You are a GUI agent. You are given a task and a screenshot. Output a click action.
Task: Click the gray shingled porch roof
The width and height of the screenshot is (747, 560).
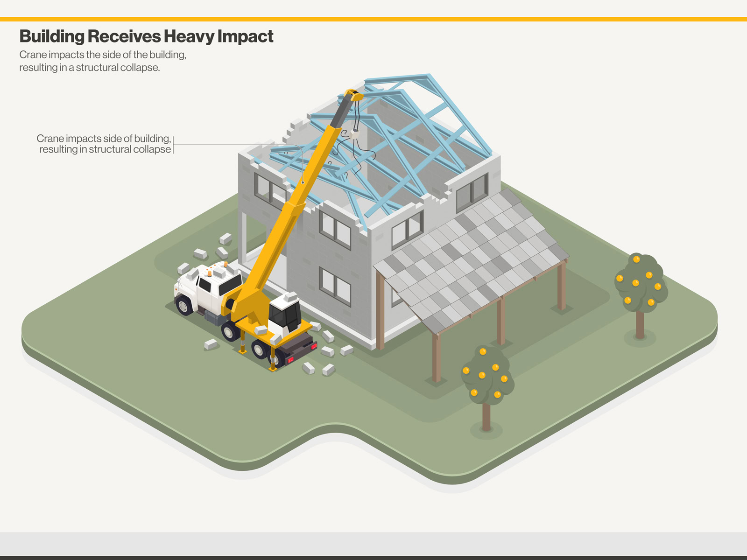[472, 261]
